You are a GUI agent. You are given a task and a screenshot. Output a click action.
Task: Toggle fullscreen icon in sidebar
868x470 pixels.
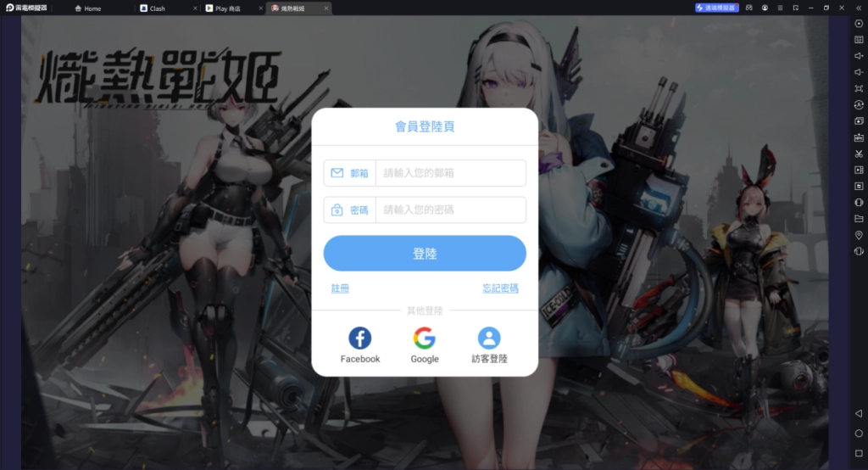pos(859,89)
